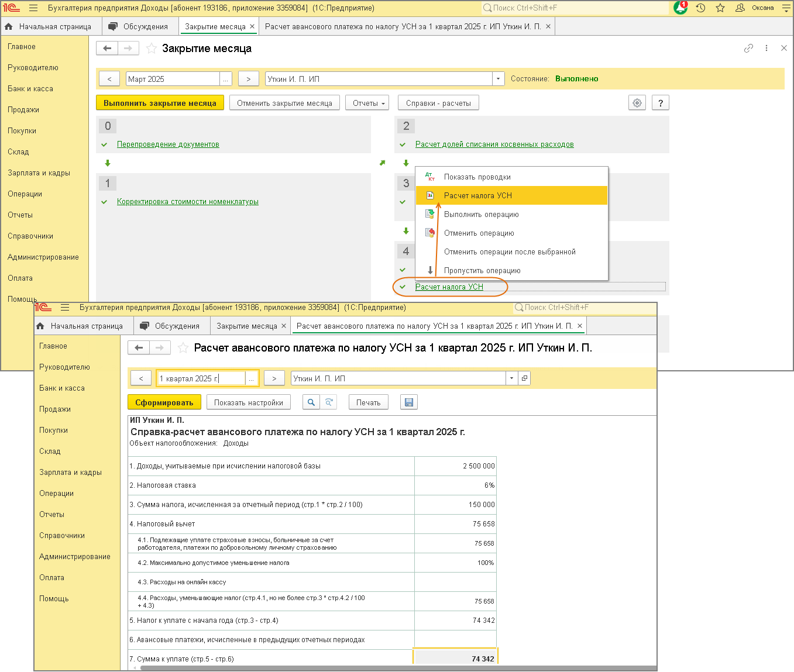Click the magnifier Find icon in report toolbar
Screen dimensions: 794x672
pos(311,402)
